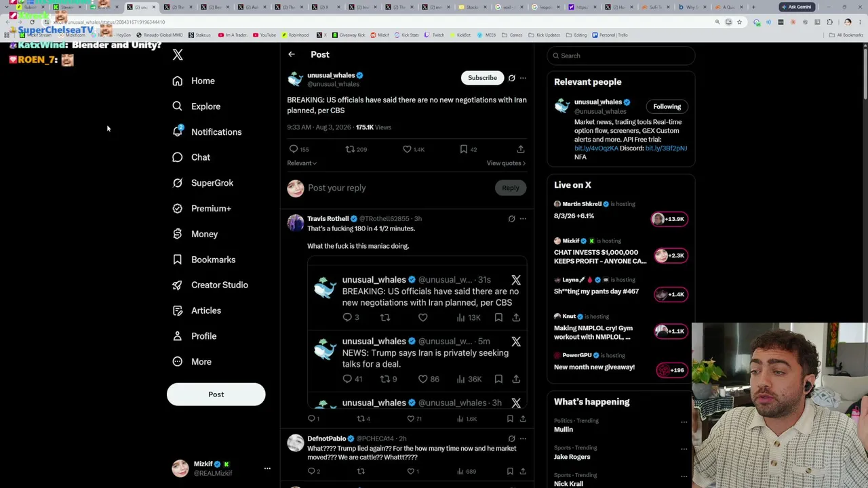Open the Discord bit.ly/3Bf2pNJ link
868x488 pixels.
tap(666, 148)
